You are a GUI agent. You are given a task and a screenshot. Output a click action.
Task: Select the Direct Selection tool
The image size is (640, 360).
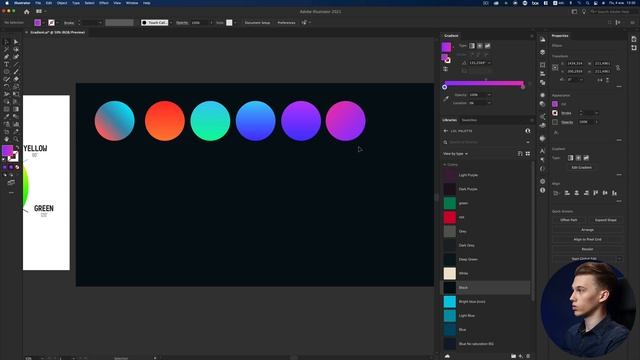click(x=16, y=42)
